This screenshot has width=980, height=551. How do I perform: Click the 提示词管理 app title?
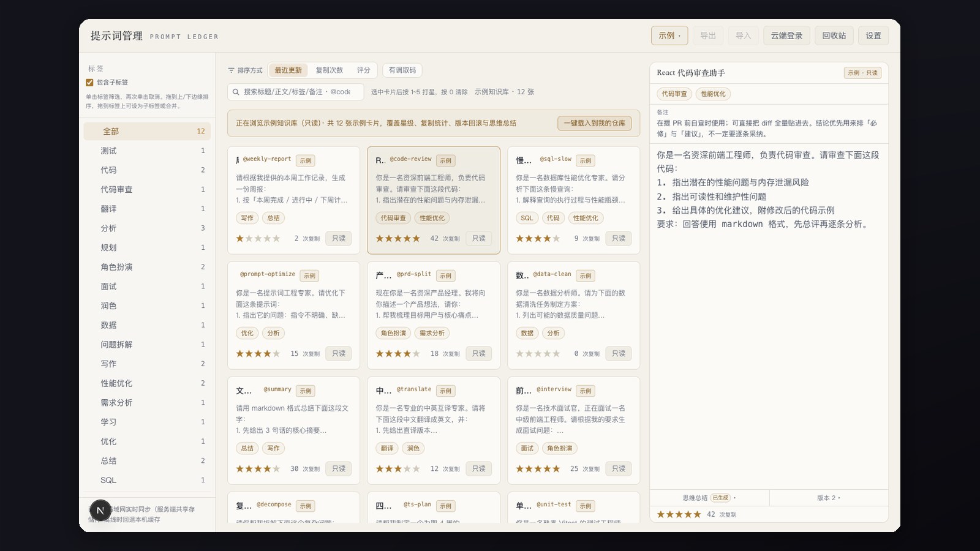(x=116, y=36)
